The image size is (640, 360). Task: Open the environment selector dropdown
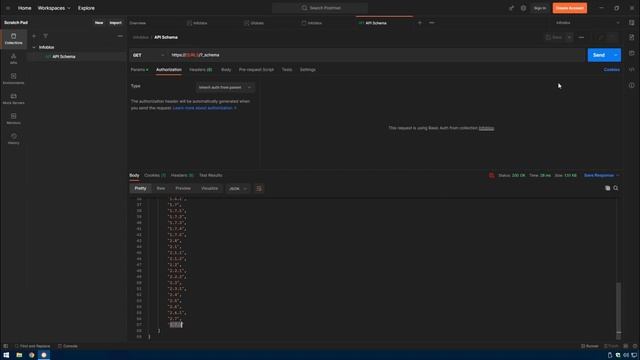(x=587, y=23)
